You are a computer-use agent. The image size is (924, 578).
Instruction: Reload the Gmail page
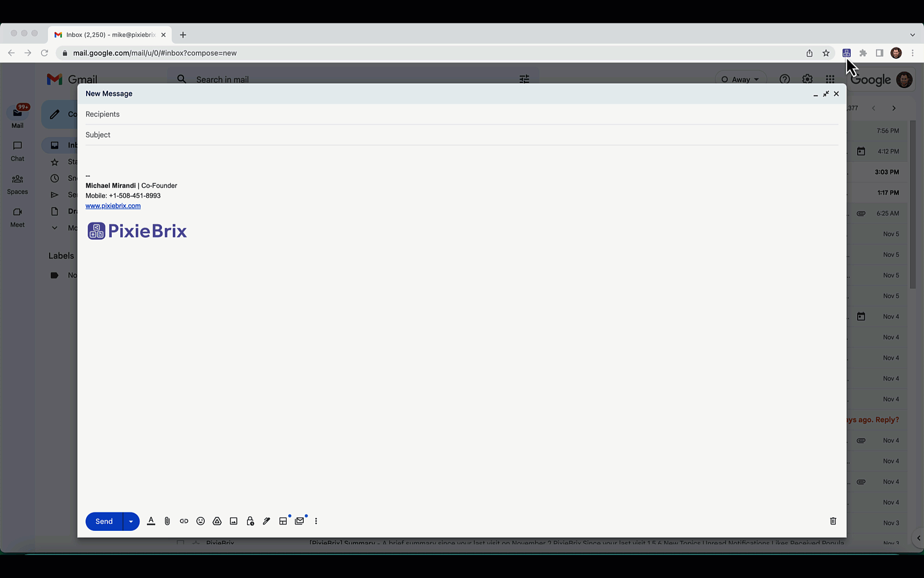44,53
